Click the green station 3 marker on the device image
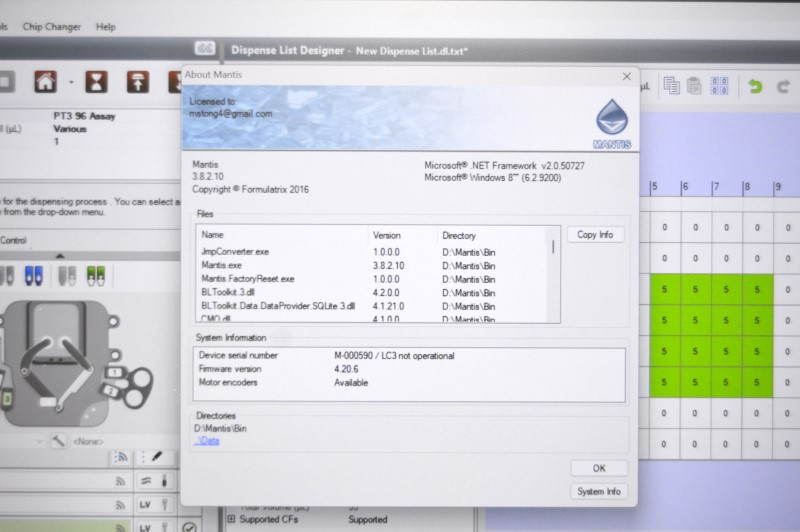 tap(7, 399)
